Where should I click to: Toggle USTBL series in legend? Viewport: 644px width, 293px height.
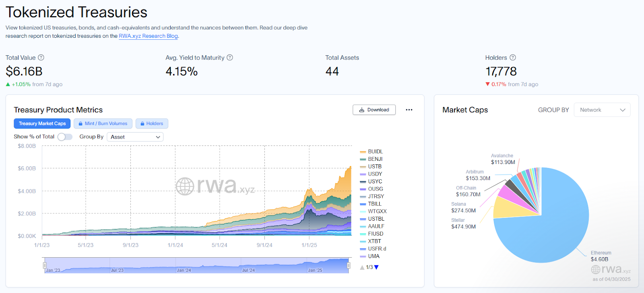pyautogui.click(x=372, y=219)
